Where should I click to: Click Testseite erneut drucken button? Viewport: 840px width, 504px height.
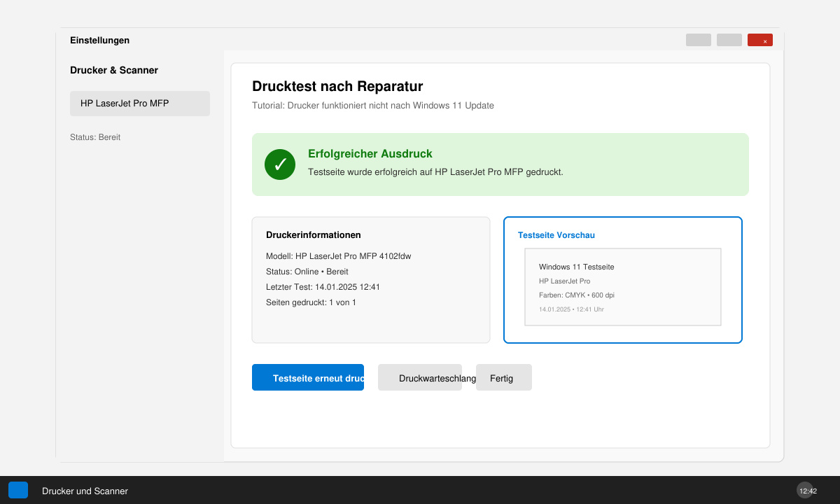pyautogui.click(x=308, y=377)
